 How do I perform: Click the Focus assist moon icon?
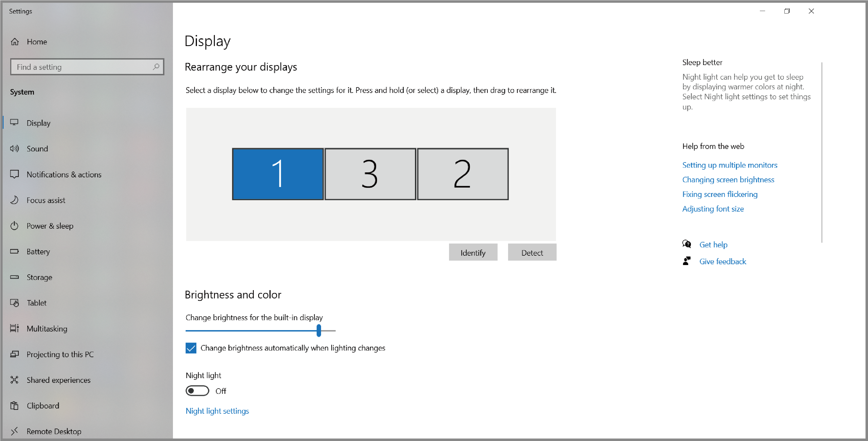(15, 200)
